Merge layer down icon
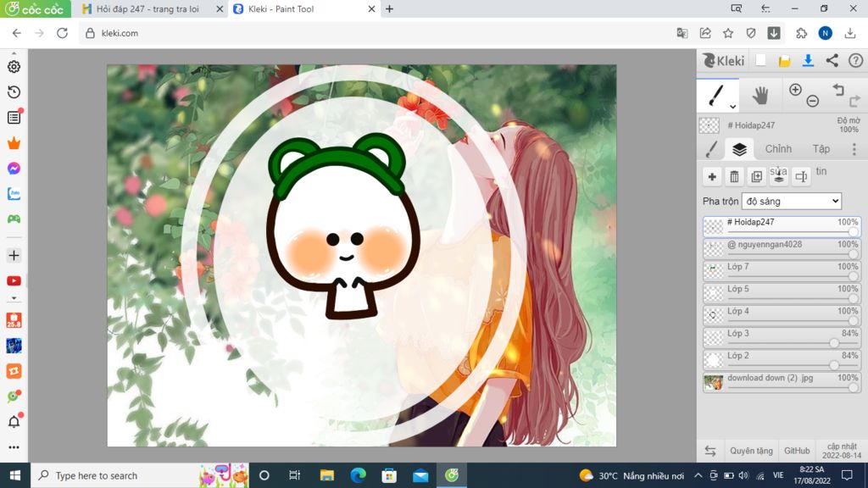This screenshot has height=488, width=868. pos(779,176)
